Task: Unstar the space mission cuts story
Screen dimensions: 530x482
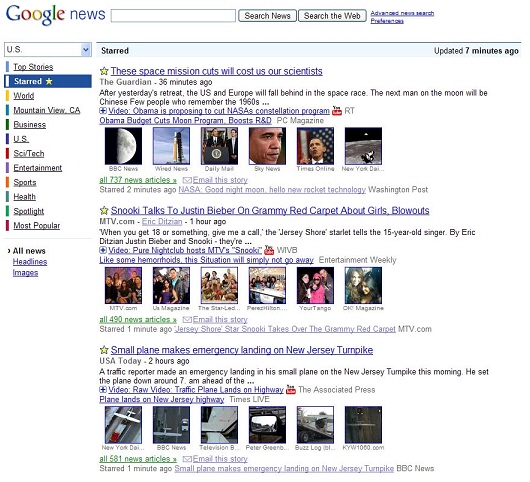Action: coord(104,71)
